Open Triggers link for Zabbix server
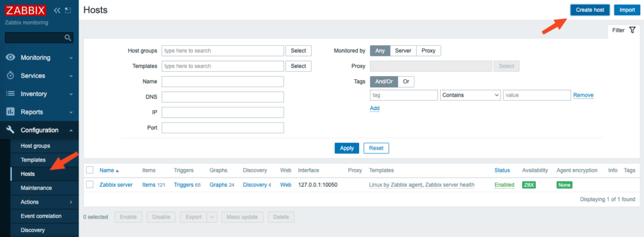The image size is (644, 237). (x=183, y=185)
